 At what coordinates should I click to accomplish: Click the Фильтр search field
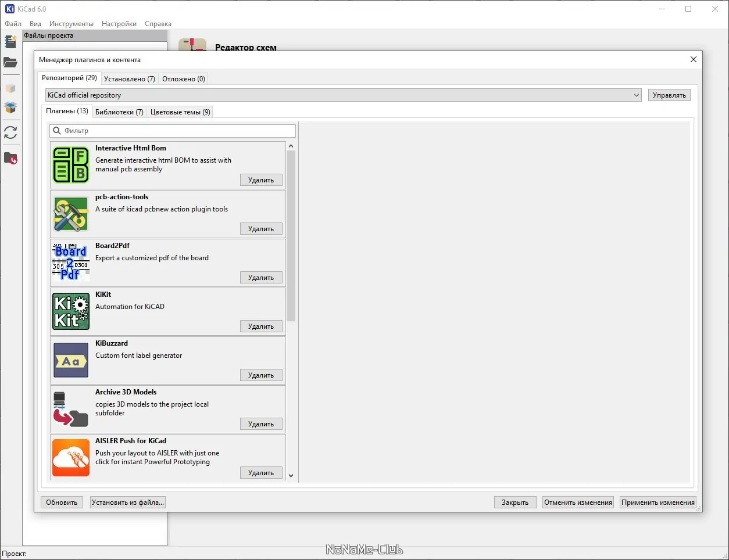173,131
